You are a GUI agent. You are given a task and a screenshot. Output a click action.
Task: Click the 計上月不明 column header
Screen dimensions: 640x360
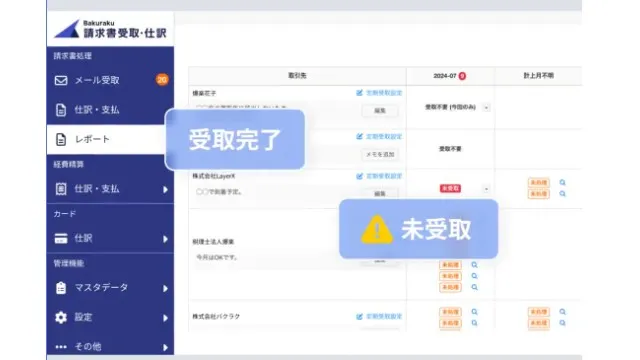(538, 76)
